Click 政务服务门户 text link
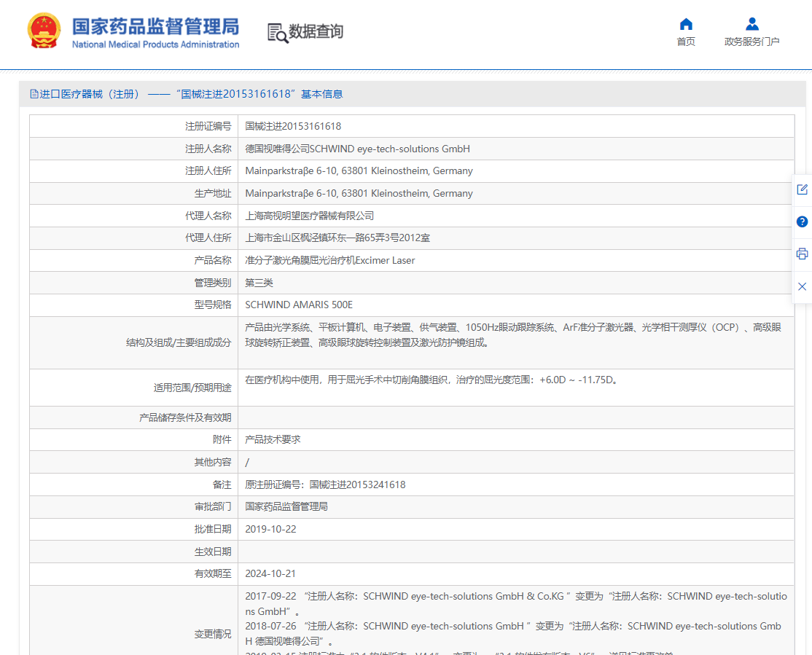The width and height of the screenshot is (812, 655). click(752, 42)
